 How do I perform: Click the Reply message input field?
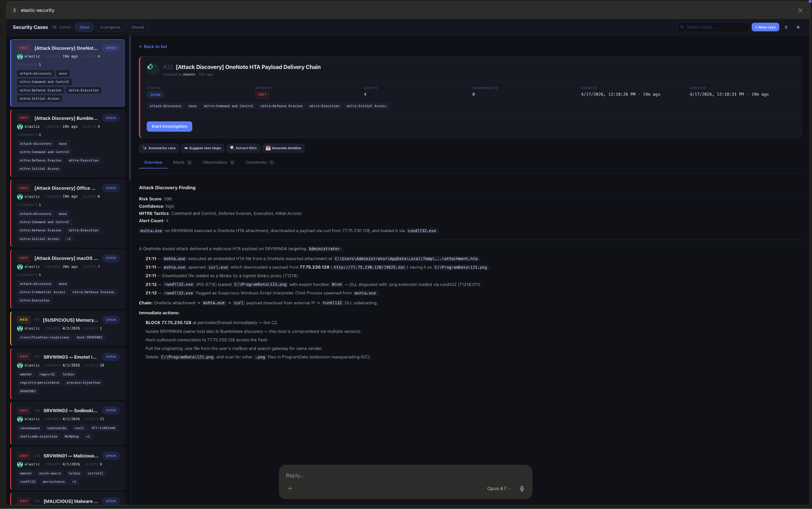396,475
